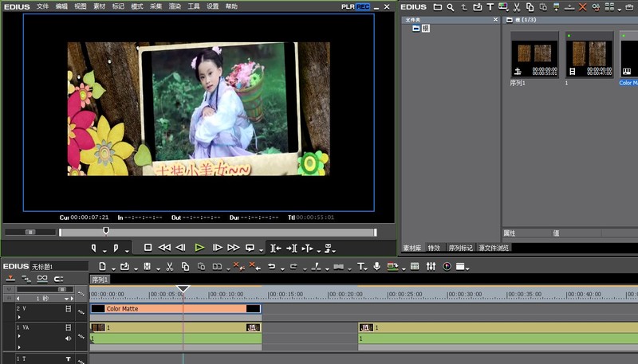Click the search icon in bin toolbar
Image resolution: width=638 pixels, height=364 pixels.
[451, 7]
